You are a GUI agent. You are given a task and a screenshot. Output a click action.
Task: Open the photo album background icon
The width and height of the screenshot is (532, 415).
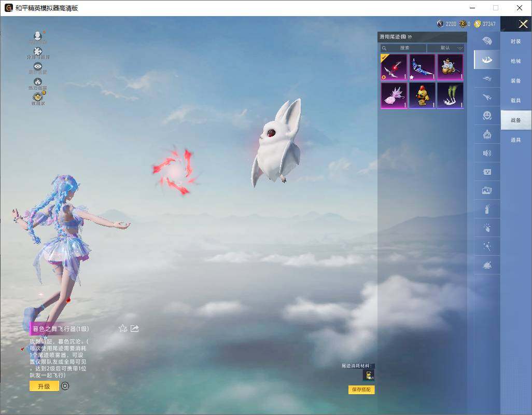[487, 190]
